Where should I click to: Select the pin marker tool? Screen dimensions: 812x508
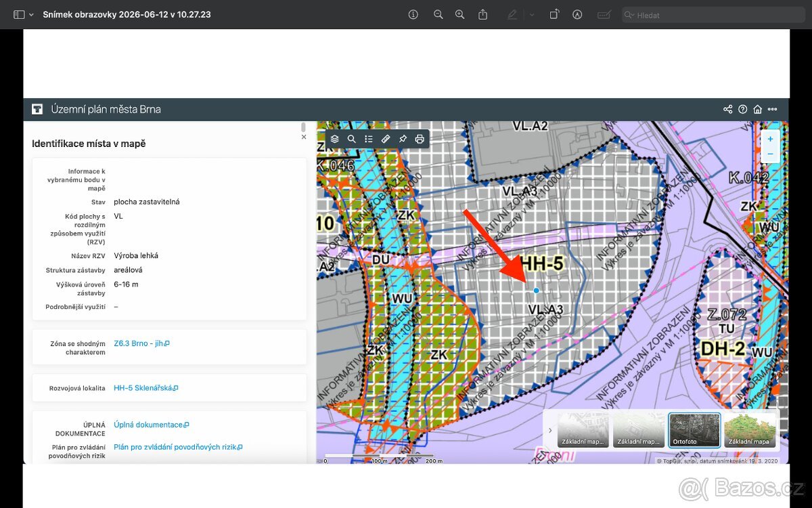[403, 139]
